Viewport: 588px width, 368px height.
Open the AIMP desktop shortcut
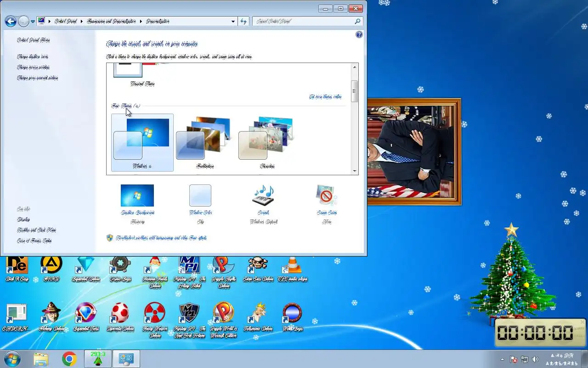click(x=51, y=269)
